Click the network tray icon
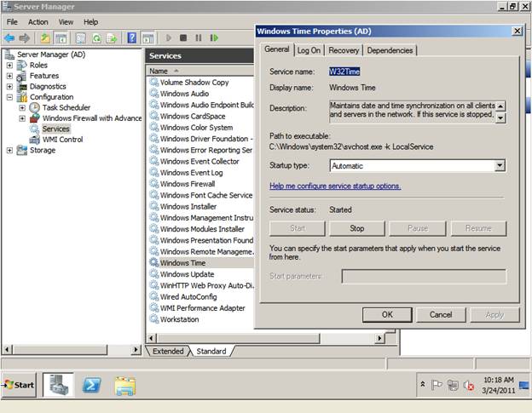Viewport: 532px width, 413px height. (x=453, y=385)
